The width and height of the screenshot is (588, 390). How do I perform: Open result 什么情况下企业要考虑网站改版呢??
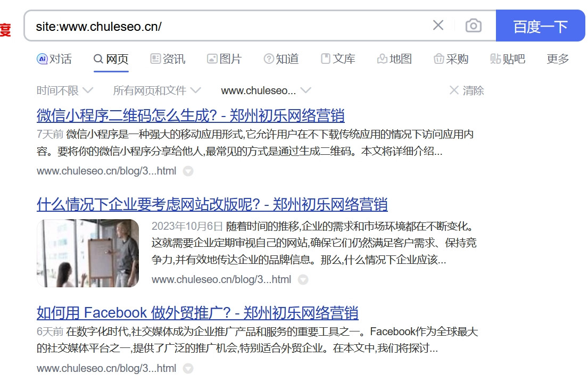tap(212, 204)
